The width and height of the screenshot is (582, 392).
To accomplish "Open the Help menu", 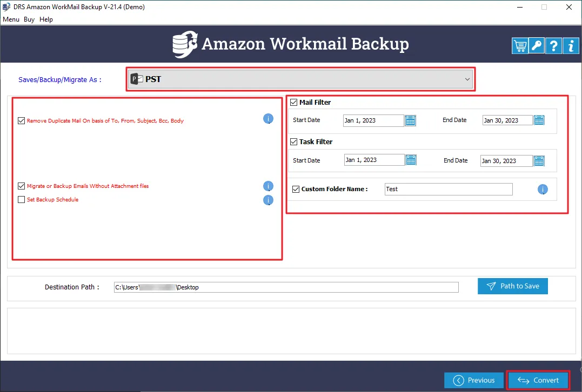I will [46, 19].
